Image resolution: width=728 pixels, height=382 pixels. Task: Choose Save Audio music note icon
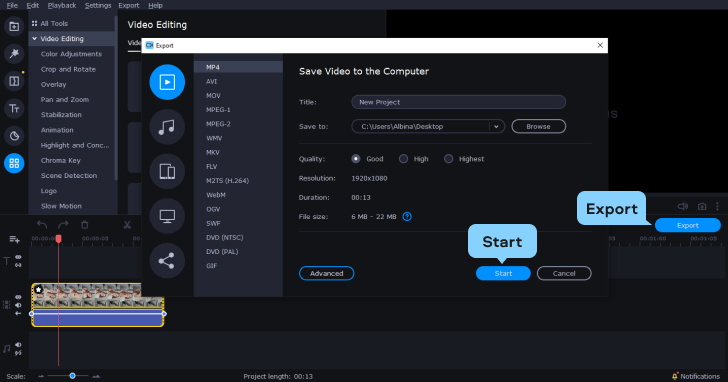click(x=167, y=127)
